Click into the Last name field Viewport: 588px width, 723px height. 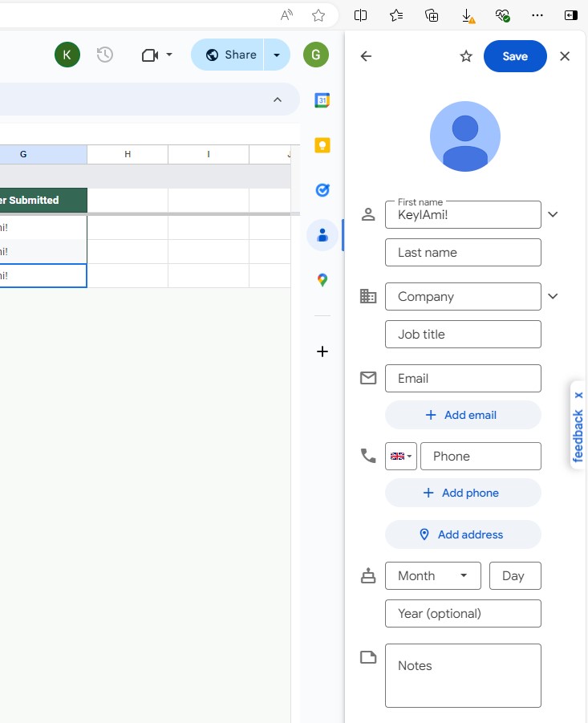463,252
